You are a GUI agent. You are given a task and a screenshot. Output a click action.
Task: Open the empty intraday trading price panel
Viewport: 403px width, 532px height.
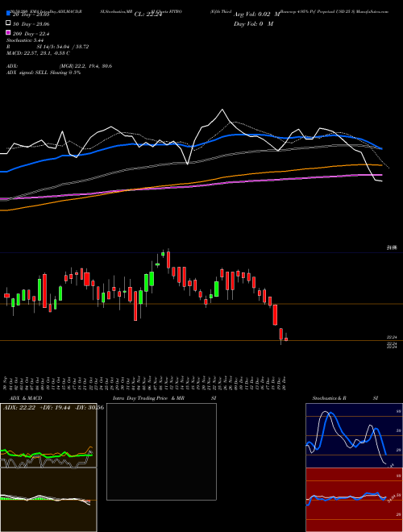(x=161, y=451)
